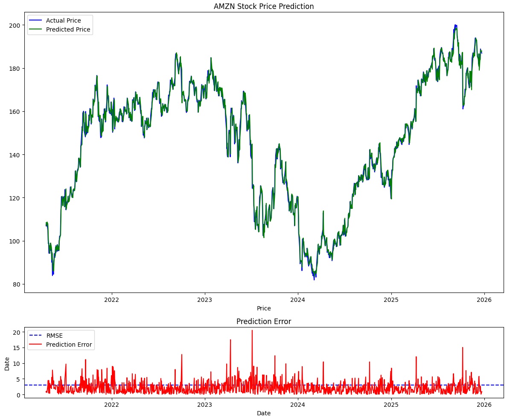Viewport: 507px width, 420px height.
Task: Select the RMSE entry in error legend
Action: [x=54, y=336]
